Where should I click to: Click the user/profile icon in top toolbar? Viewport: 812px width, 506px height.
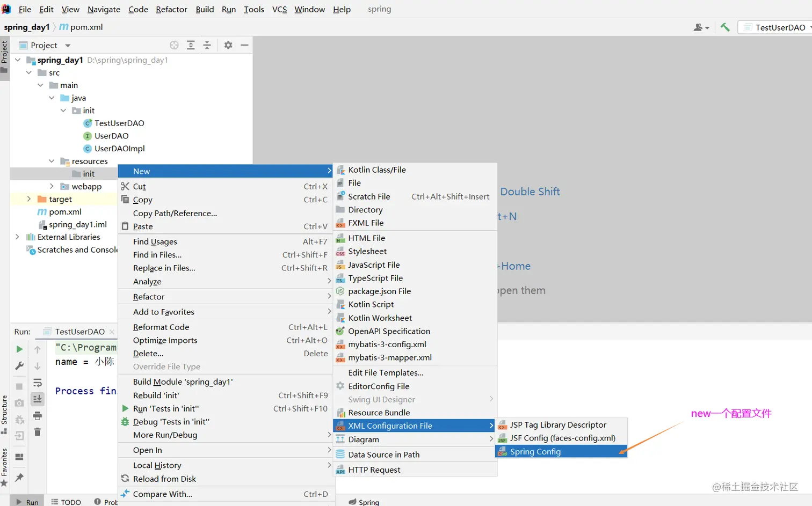tap(701, 27)
